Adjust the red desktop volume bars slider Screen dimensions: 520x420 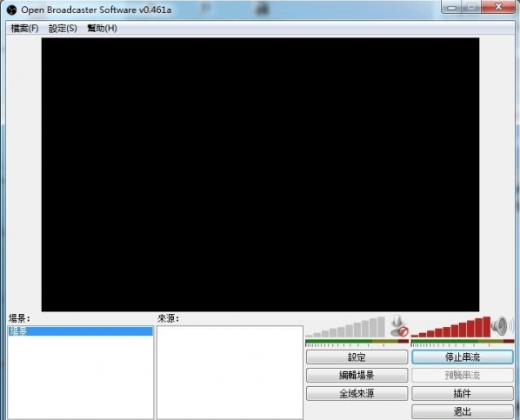[x=450, y=327]
